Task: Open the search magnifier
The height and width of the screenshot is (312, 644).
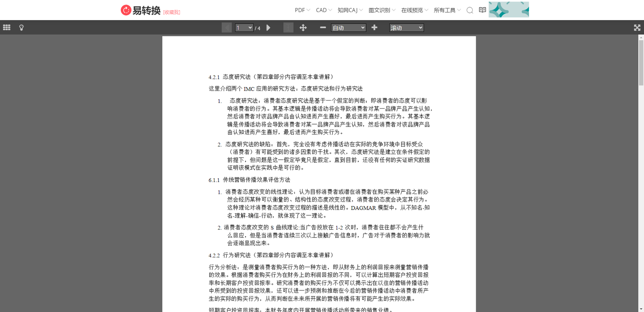Action: tap(470, 9)
